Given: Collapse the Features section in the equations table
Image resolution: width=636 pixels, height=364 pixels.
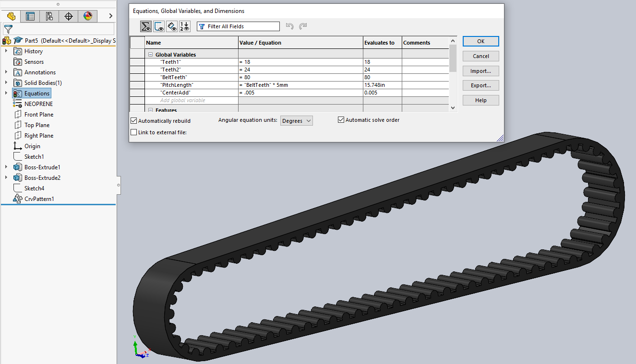Looking at the screenshot, I should click(x=150, y=110).
